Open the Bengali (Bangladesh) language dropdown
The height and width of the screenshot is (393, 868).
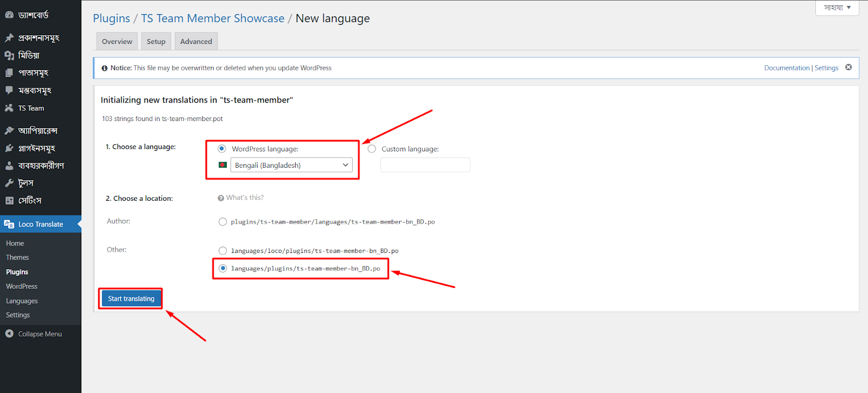pyautogui.click(x=291, y=165)
